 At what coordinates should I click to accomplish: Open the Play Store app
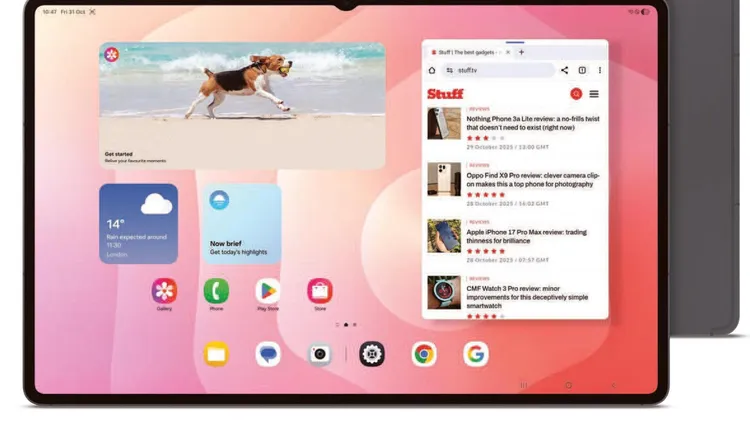tap(268, 291)
